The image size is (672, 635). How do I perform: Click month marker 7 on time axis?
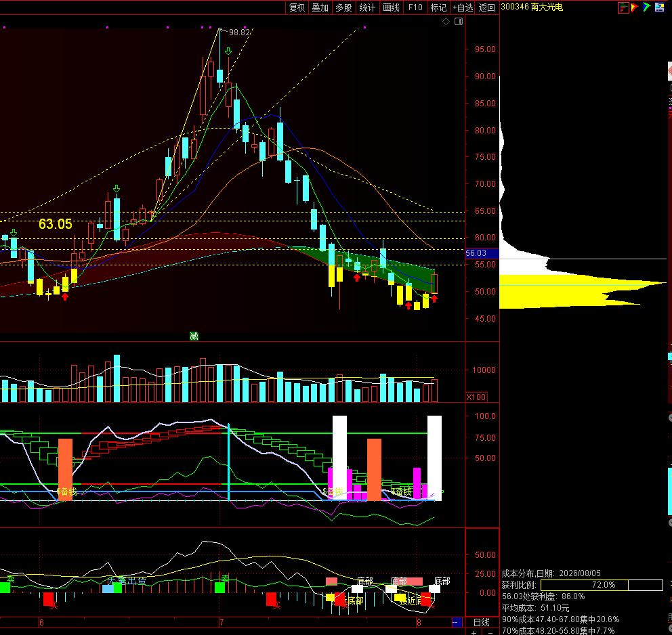tap(222, 623)
